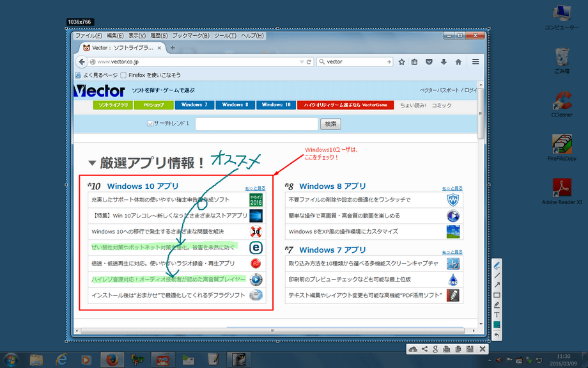This screenshot has width=588, height=368.
Task: Open the CCleaner desktop shortcut
Action: click(x=561, y=104)
